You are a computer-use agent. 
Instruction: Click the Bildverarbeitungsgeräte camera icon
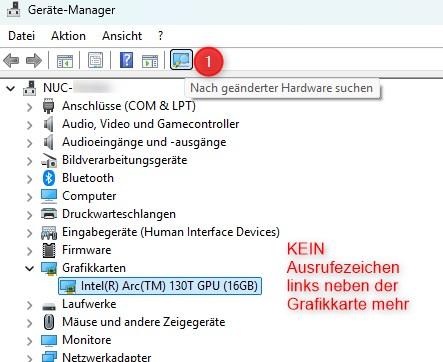[49, 160]
